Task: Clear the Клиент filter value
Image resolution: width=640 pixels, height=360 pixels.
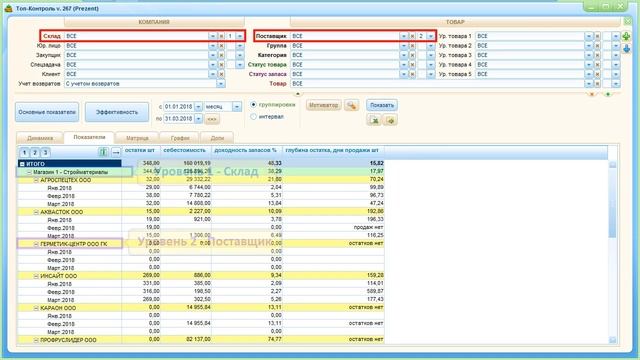Action: pos(221,74)
